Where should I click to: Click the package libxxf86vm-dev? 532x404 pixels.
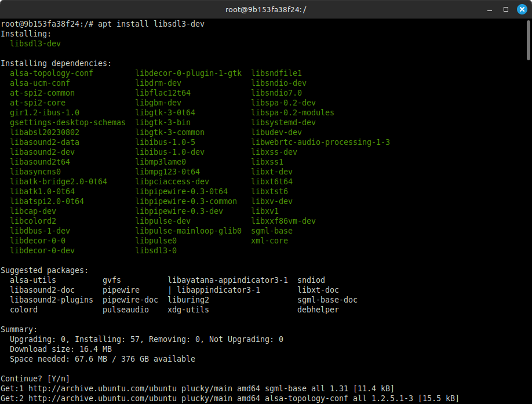click(283, 220)
